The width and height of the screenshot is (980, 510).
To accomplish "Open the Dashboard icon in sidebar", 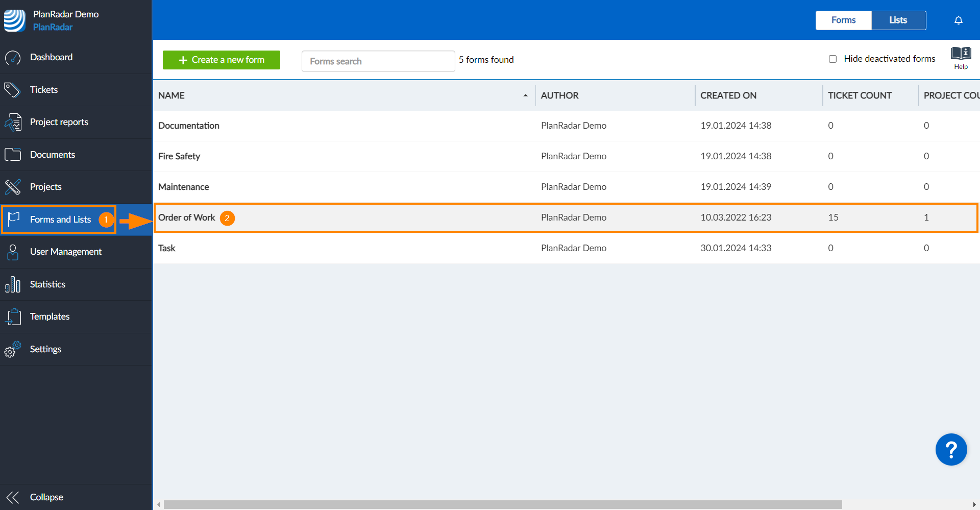I will (x=13, y=57).
